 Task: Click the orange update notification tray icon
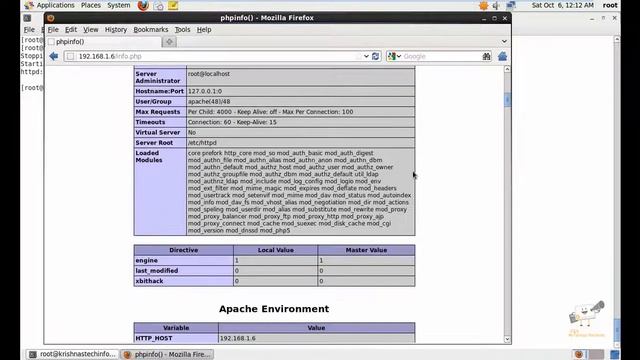click(484, 5)
